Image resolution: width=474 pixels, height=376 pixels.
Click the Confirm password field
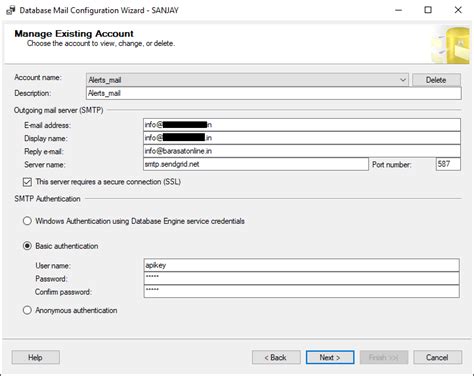[x=301, y=291]
